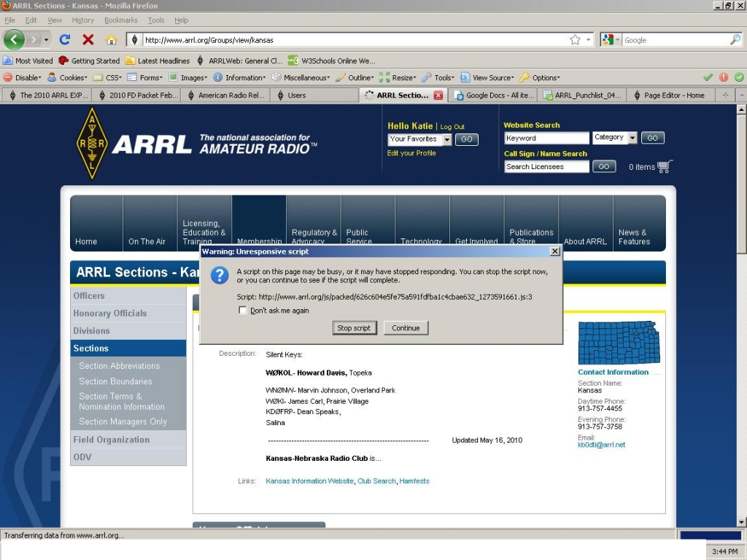Open the Information developer toolbar menu
Viewport: 747px width, 560px height.
point(239,77)
